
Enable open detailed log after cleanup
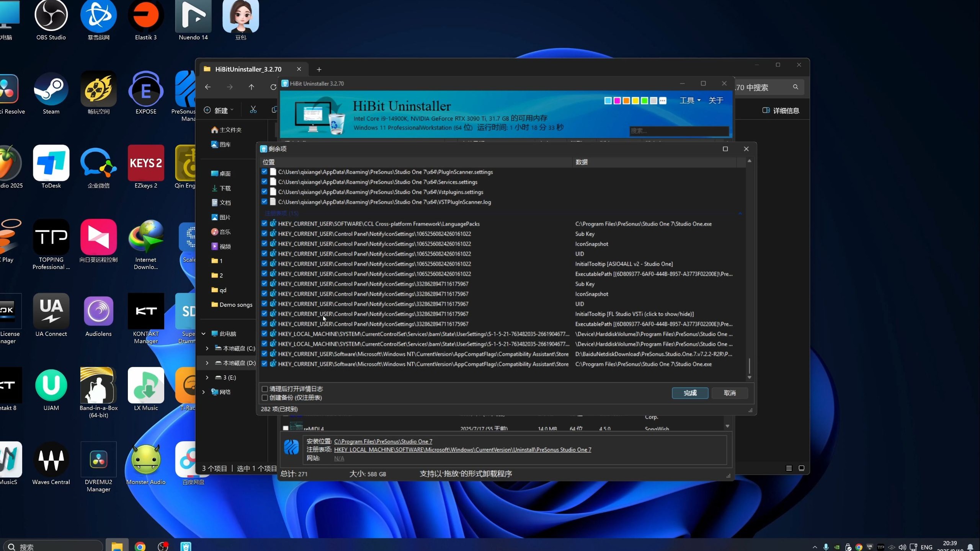(265, 389)
